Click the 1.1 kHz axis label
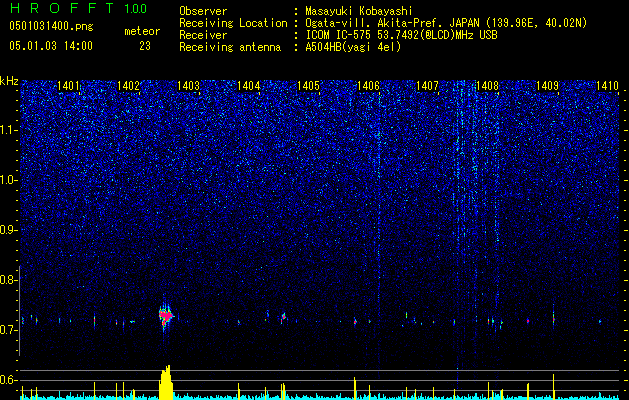629x400 pixels. coord(9,130)
